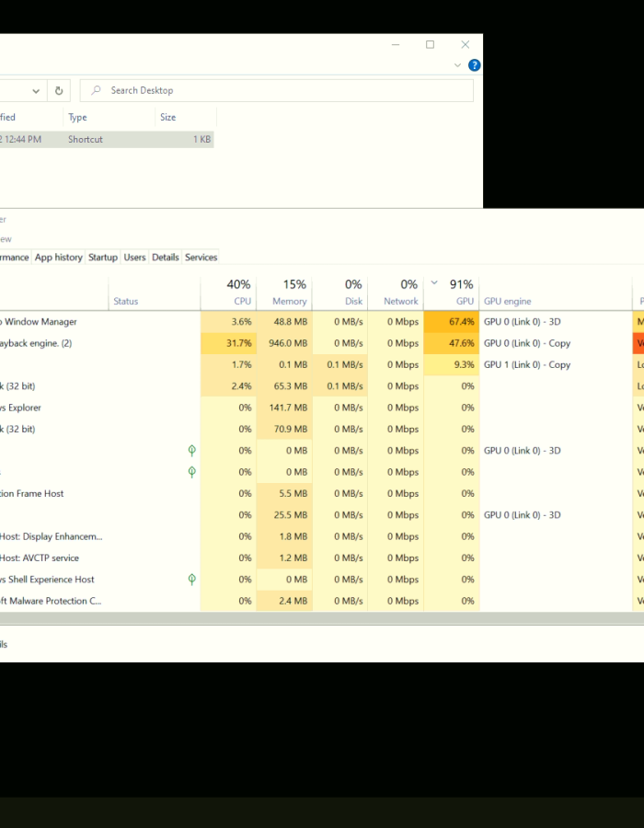Select the playback engine (2) process row

click(322, 343)
